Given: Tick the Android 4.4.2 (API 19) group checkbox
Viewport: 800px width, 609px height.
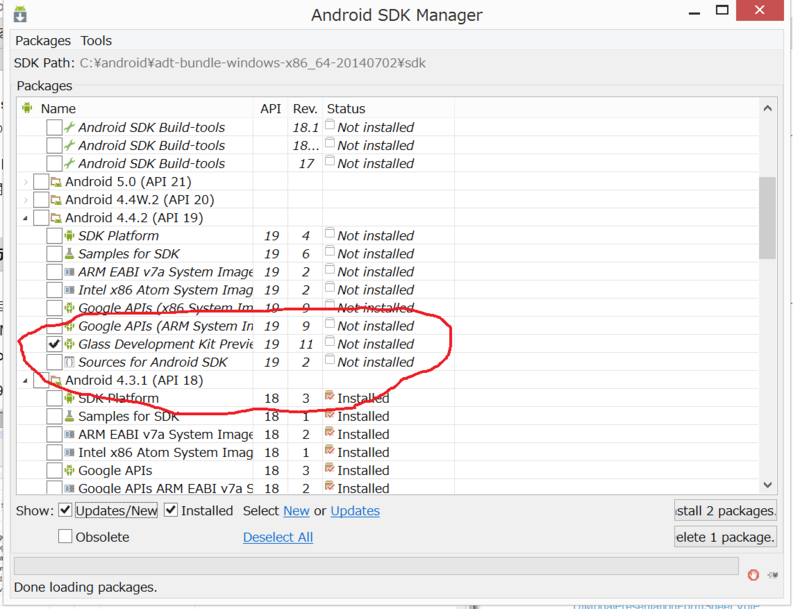Looking at the screenshot, I should [x=41, y=218].
